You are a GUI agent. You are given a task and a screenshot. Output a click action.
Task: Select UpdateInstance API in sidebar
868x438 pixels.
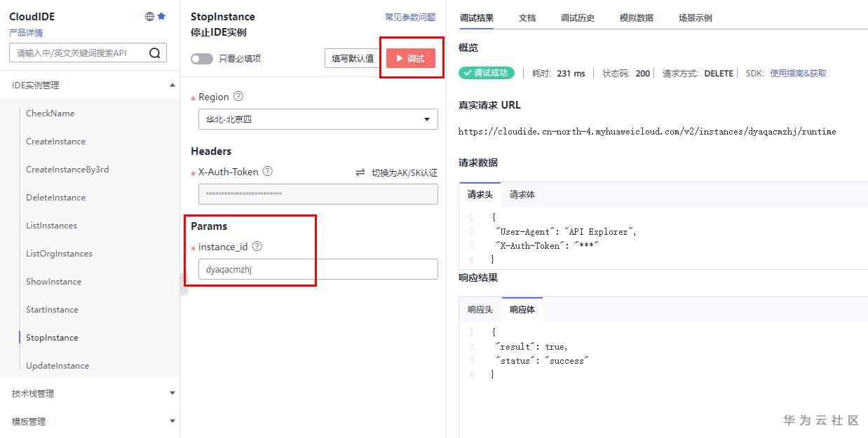[x=57, y=365]
